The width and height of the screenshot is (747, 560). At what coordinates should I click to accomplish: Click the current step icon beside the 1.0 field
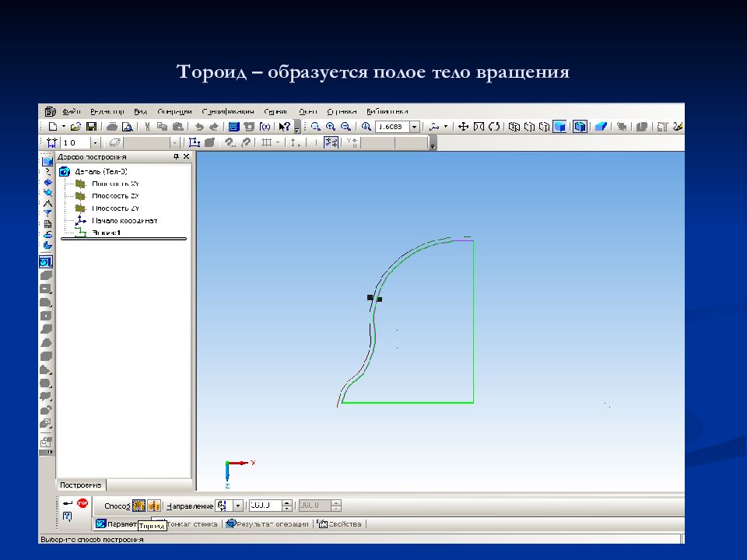pyautogui.click(x=52, y=142)
